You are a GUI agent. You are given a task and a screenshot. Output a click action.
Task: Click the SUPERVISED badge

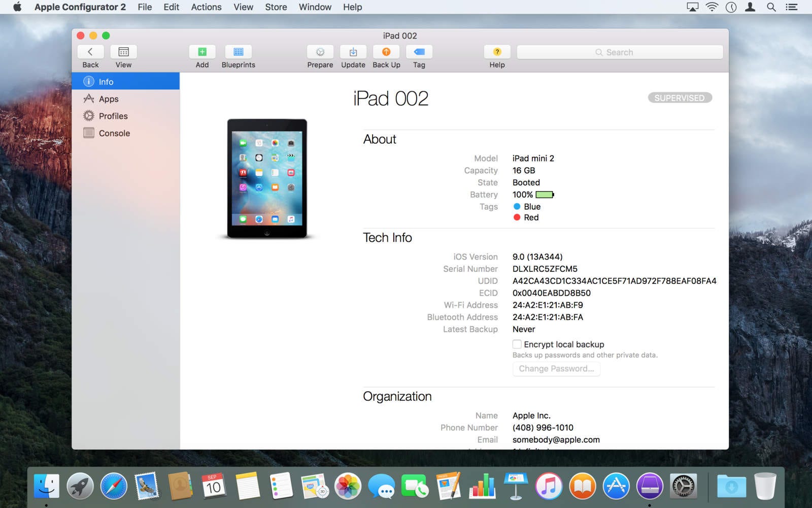(x=680, y=98)
